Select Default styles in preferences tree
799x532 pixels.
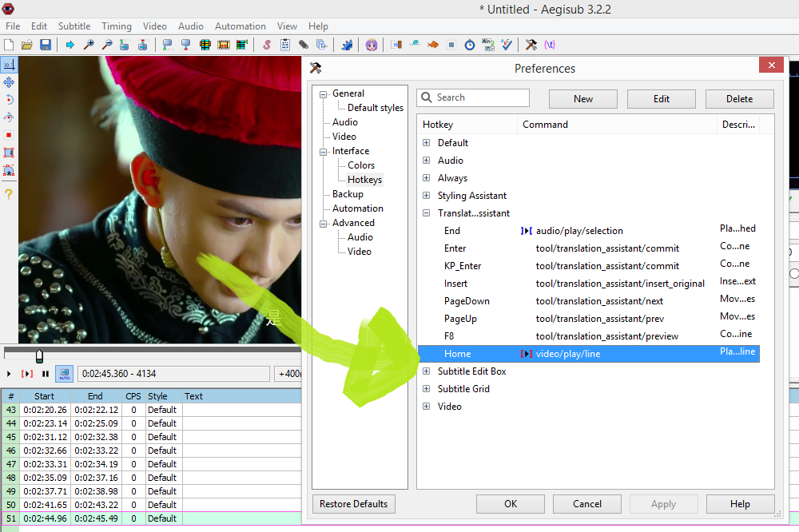tap(375, 108)
